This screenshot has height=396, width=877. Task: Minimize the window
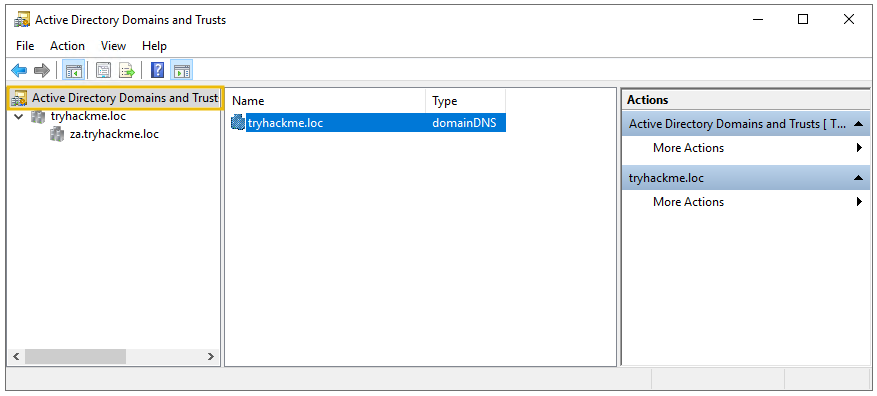(x=758, y=20)
